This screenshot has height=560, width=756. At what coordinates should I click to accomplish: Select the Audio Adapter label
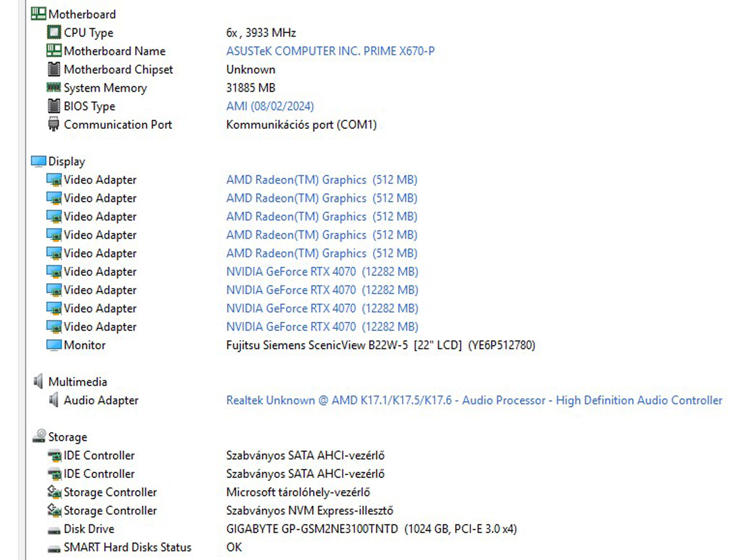point(101,400)
